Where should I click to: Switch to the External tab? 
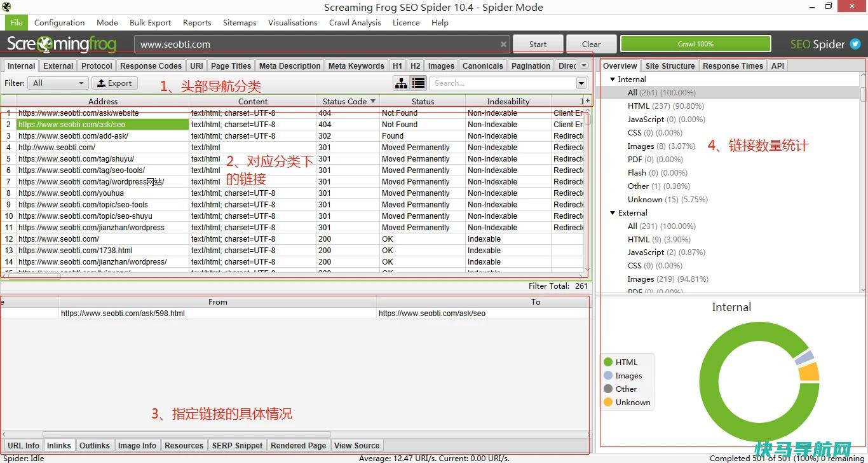coord(58,66)
